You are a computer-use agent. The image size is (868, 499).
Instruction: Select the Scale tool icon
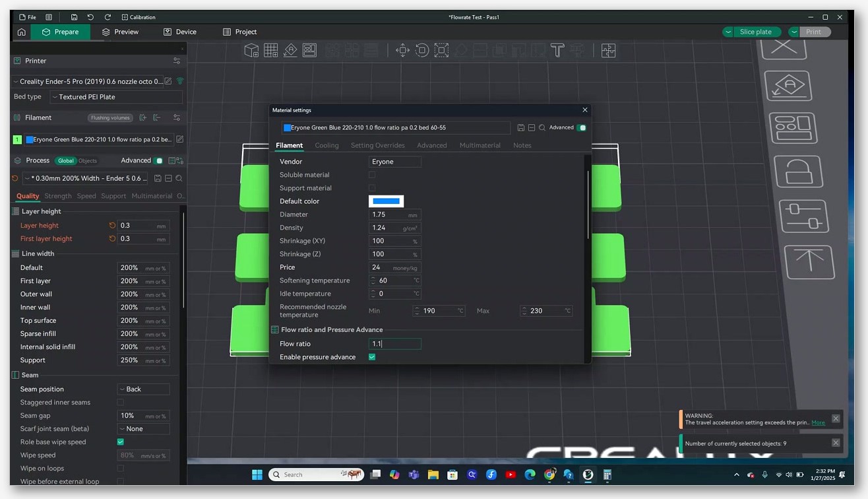441,50
